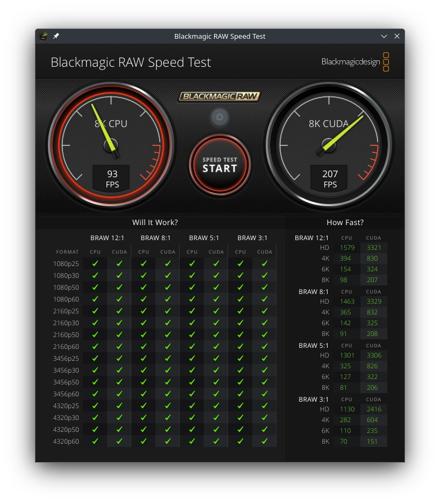Viewport: 440px width, 504px height.
Task: Click the 1080p25 BRAW 12:1 CPU checkmark
Action: [95, 263]
